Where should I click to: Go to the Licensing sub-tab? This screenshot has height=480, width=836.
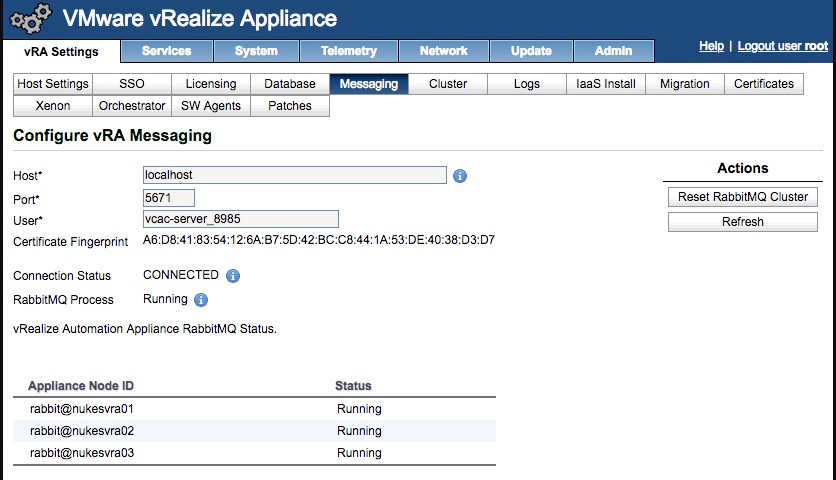tap(211, 84)
